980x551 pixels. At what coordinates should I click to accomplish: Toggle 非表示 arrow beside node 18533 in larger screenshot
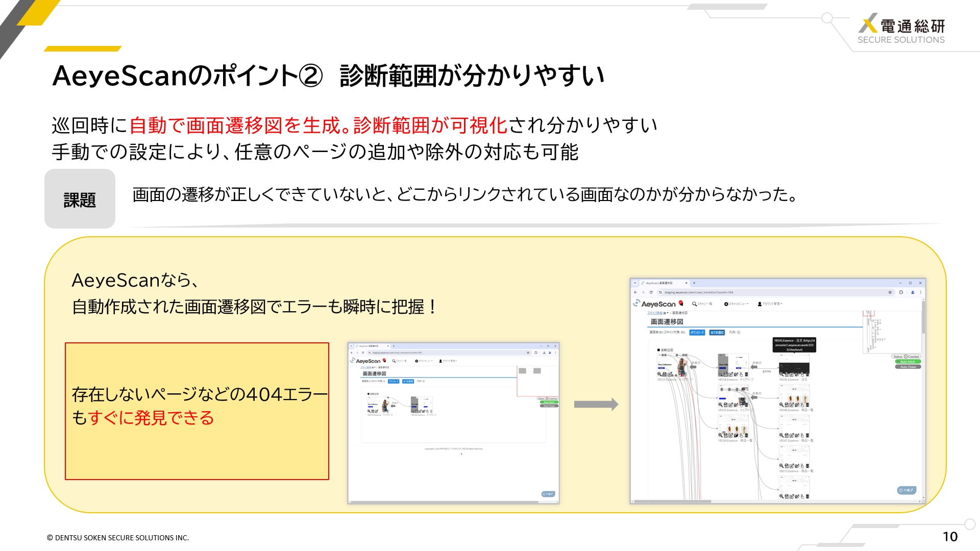tap(693, 367)
